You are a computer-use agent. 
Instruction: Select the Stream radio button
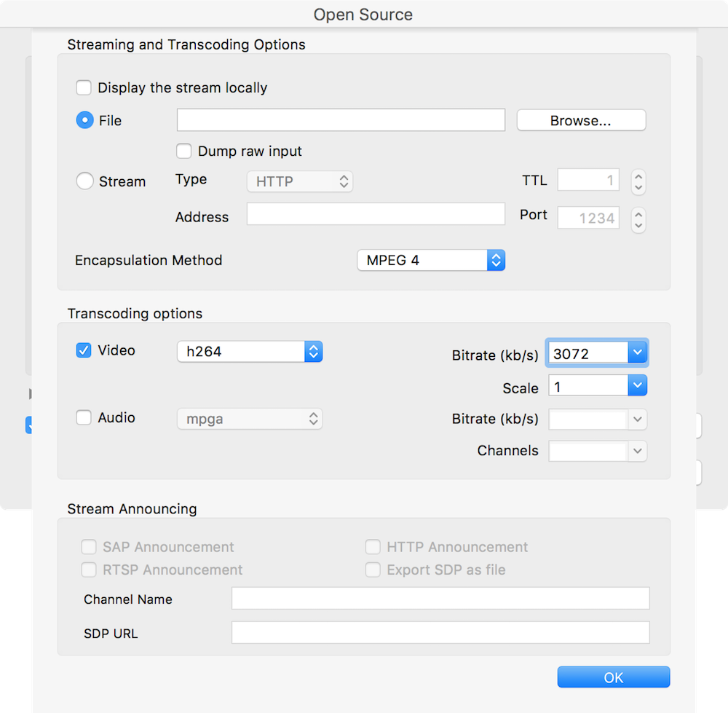point(84,181)
